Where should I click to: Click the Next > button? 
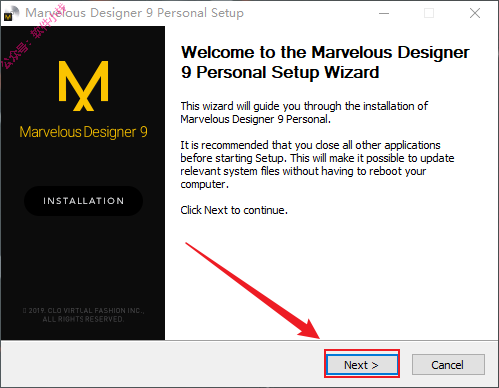pos(362,364)
